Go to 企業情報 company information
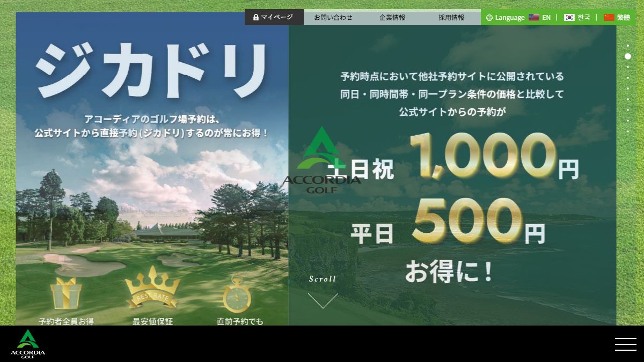The width and height of the screenshot is (644, 362). [x=392, y=17]
